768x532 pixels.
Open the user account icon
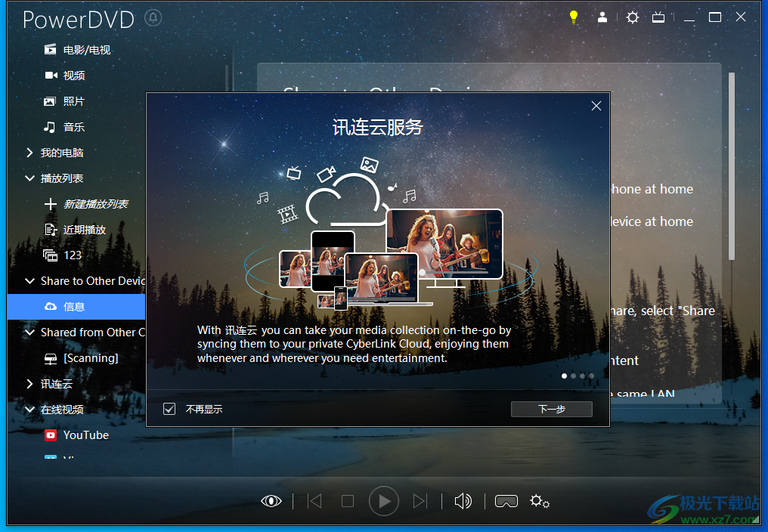(602, 17)
